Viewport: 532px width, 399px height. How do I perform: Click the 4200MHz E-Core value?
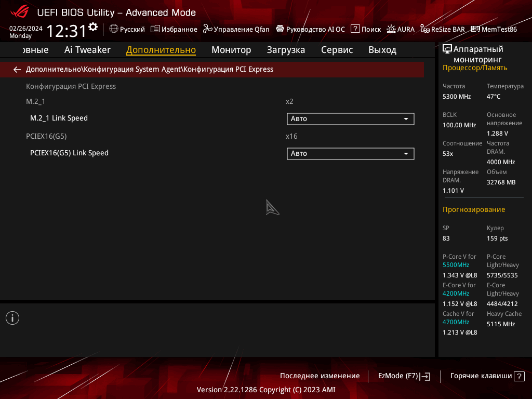pos(456,294)
